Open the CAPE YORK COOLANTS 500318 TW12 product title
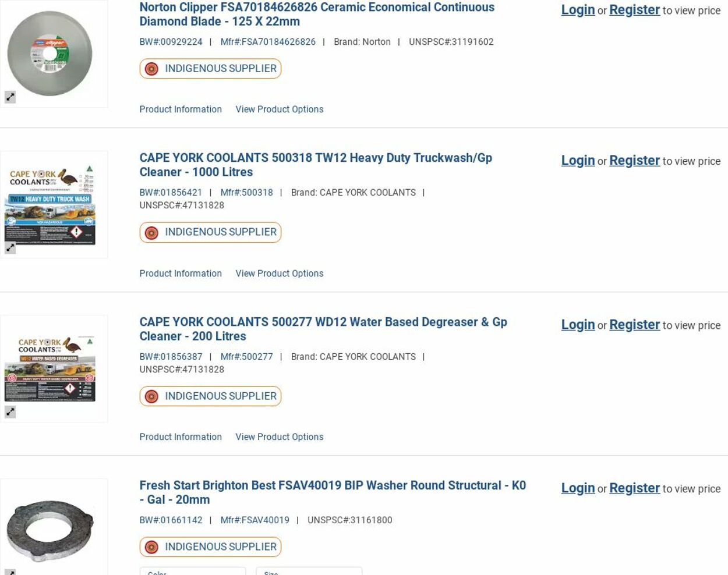This screenshot has width=728, height=575. pos(315,165)
